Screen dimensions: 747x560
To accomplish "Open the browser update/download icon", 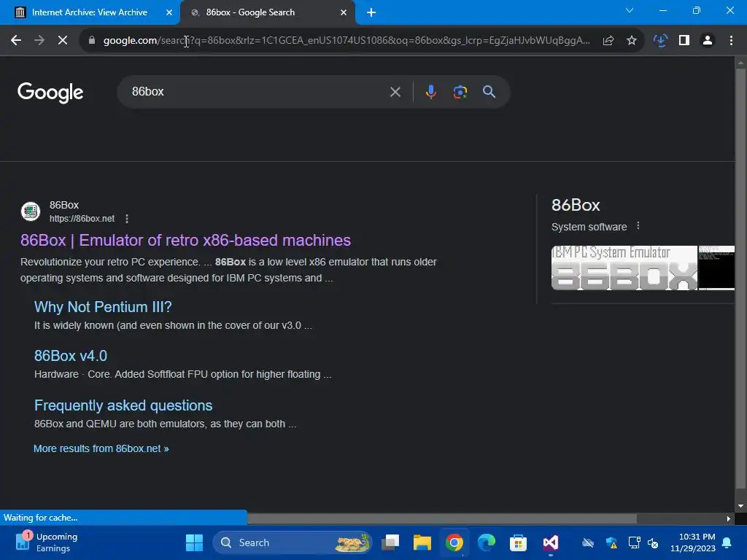I will tap(660, 41).
